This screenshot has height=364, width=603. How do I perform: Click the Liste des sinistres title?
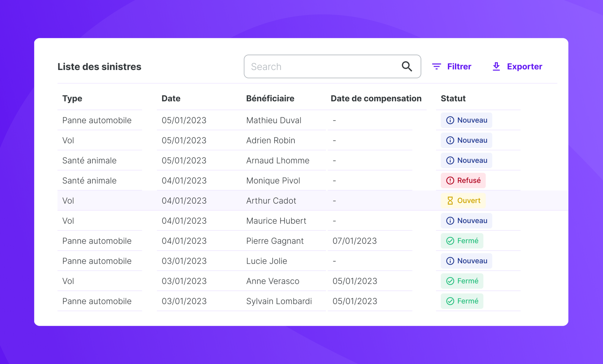click(99, 67)
